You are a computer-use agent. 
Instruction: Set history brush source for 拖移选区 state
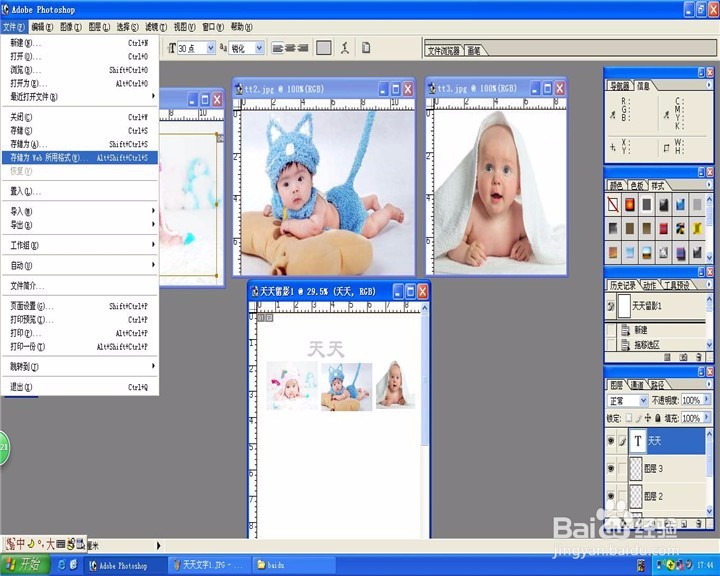pyautogui.click(x=611, y=344)
